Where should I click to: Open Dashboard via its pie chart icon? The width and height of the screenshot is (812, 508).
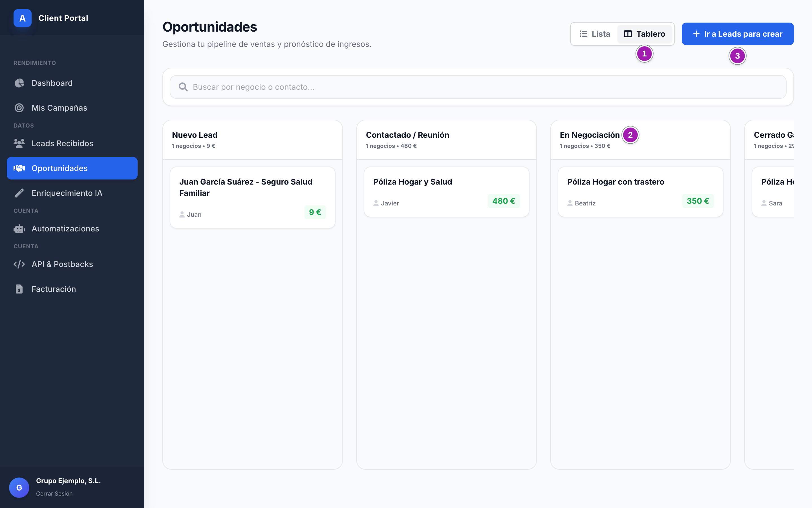(19, 83)
